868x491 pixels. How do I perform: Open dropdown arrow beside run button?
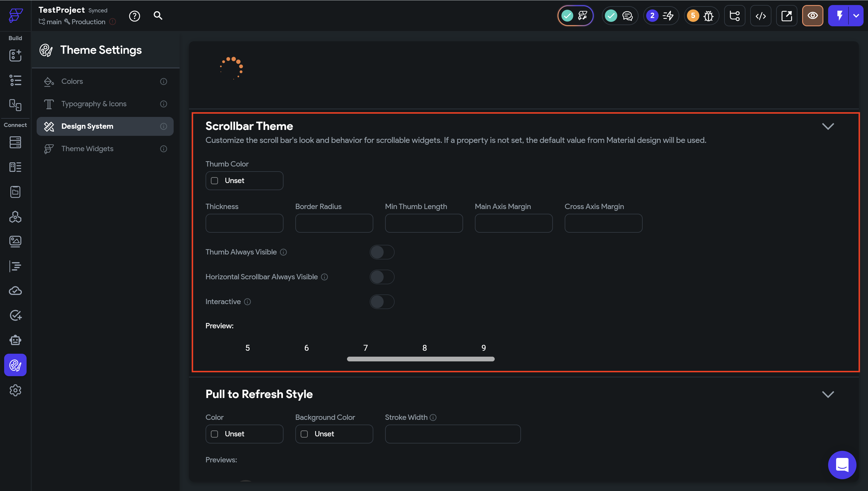[856, 16]
